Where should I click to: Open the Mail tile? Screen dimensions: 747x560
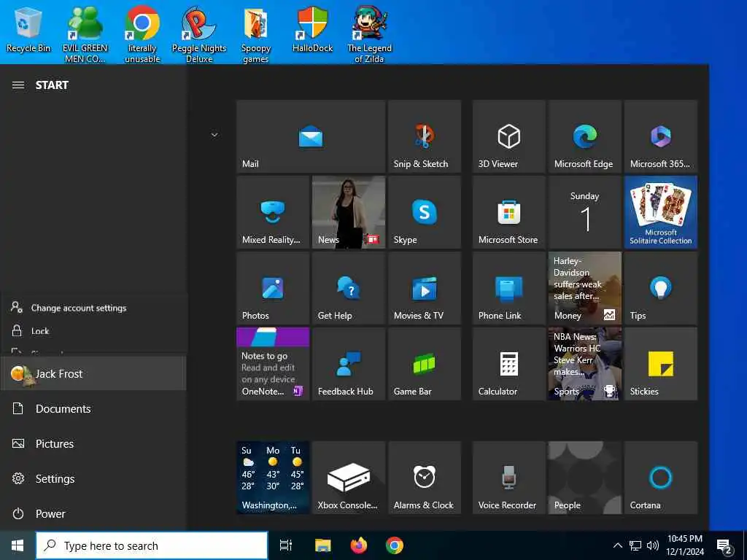pos(311,136)
